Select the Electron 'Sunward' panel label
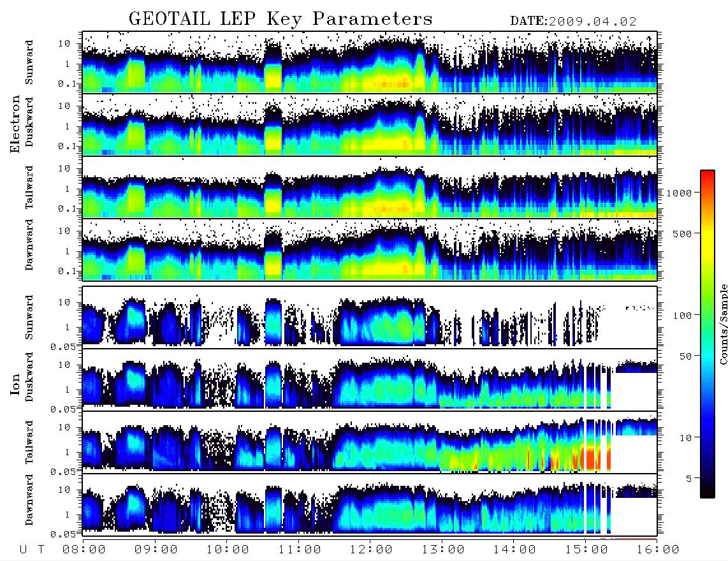The image size is (728, 561). click(x=29, y=62)
